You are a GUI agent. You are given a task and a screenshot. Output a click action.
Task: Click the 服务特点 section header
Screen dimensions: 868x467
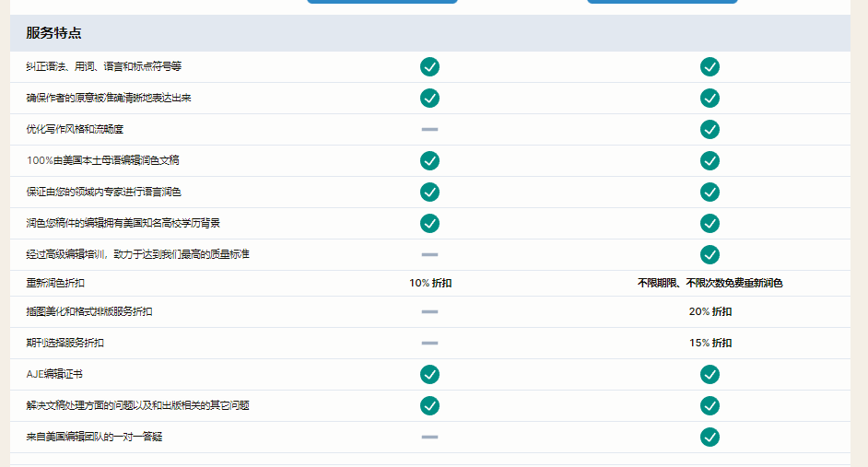click(54, 33)
